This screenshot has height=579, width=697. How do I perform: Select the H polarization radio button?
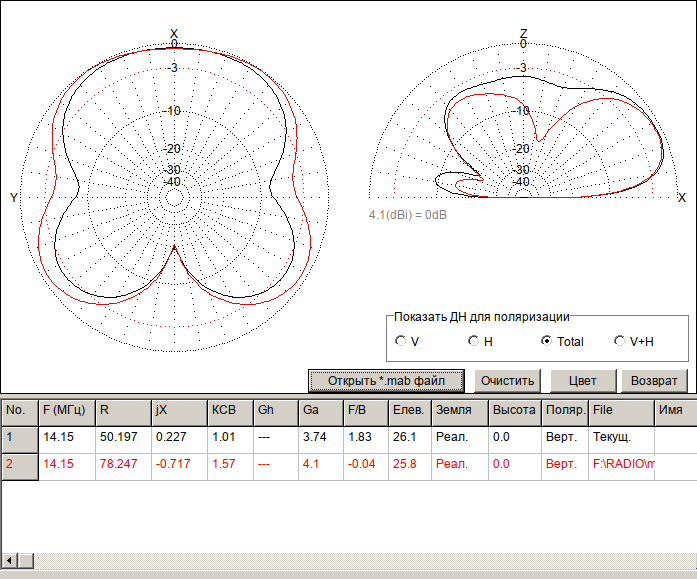pyautogui.click(x=473, y=341)
